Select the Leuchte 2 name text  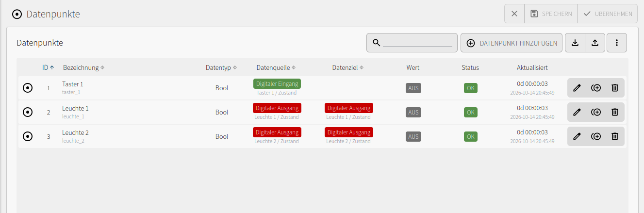tap(75, 132)
